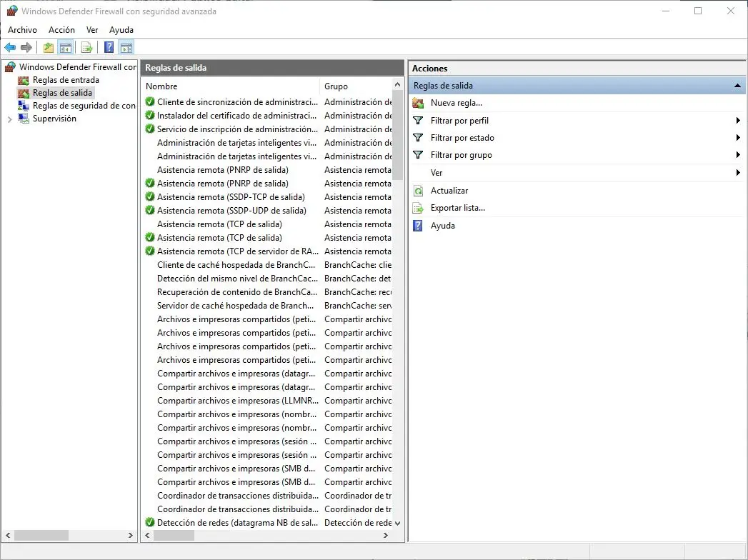Click green check of Instalador del certificado rule
748x560 pixels.
150,115
